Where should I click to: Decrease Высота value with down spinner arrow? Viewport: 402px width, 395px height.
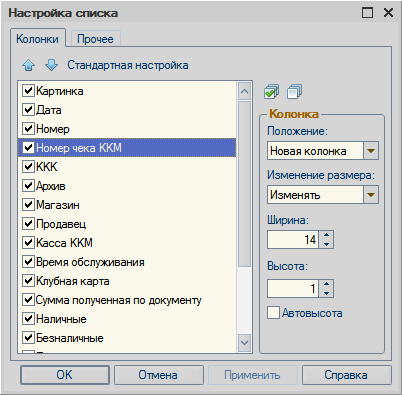(x=326, y=293)
